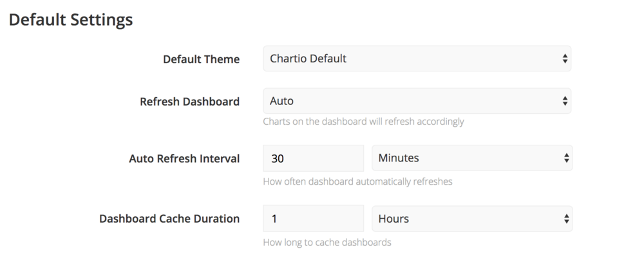The height and width of the screenshot is (278, 644).
Task: Click 'How long to cache dashboards' hint
Action: (x=327, y=242)
